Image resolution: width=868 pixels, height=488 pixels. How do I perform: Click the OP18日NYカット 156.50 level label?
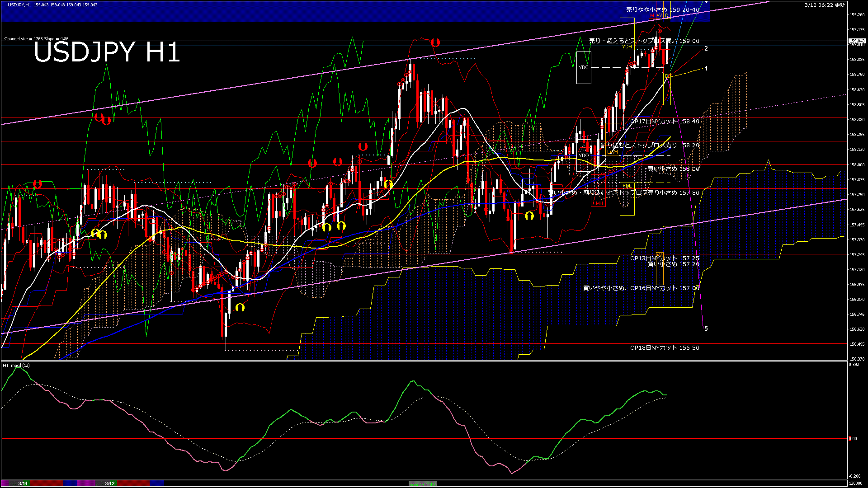(x=665, y=348)
